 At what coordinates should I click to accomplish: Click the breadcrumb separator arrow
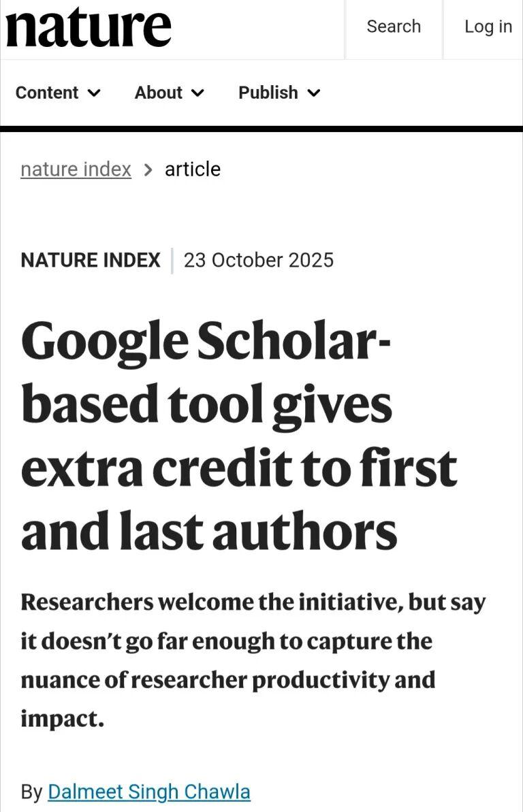[x=148, y=169]
